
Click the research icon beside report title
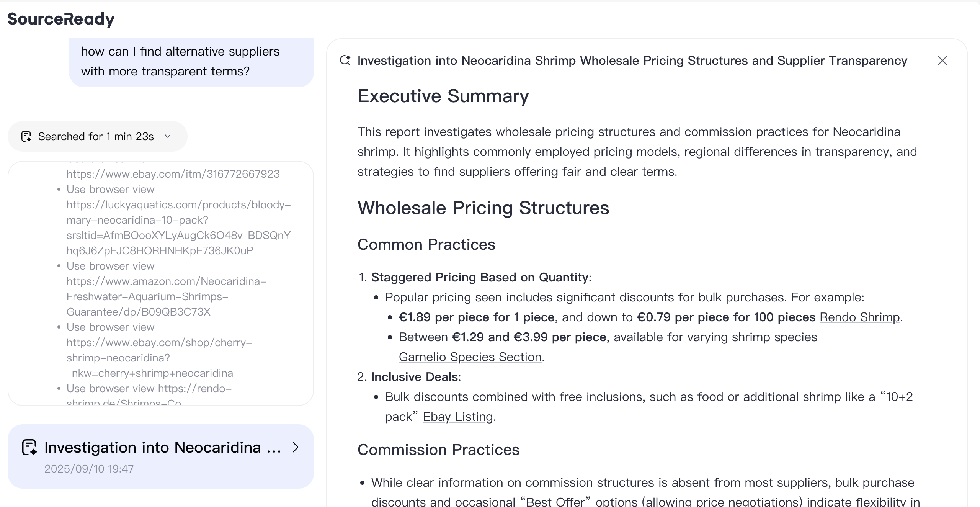[x=345, y=61]
